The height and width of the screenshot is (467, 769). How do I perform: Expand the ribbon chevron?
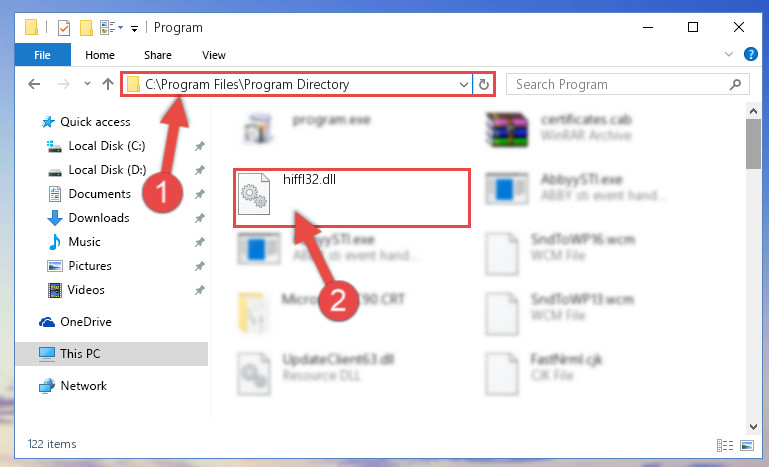click(729, 54)
